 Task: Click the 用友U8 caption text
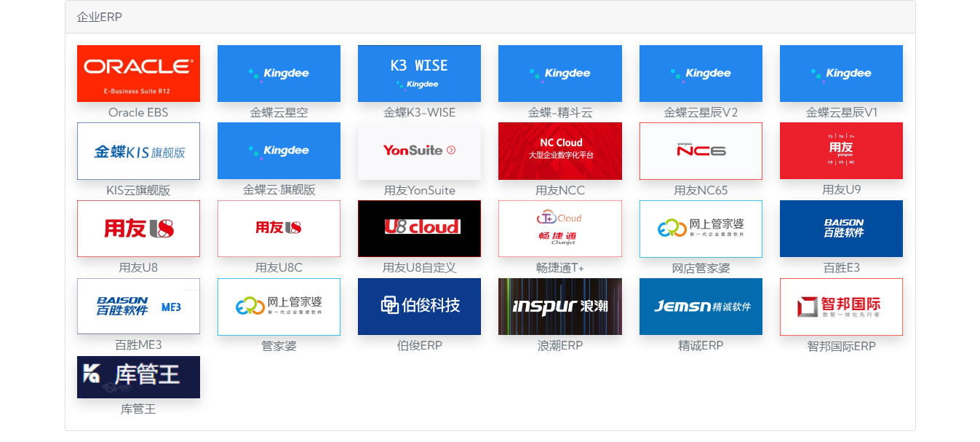[x=138, y=268]
